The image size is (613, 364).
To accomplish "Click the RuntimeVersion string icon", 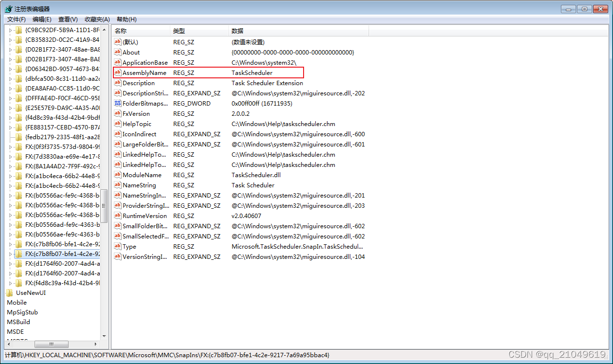I will [117, 216].
